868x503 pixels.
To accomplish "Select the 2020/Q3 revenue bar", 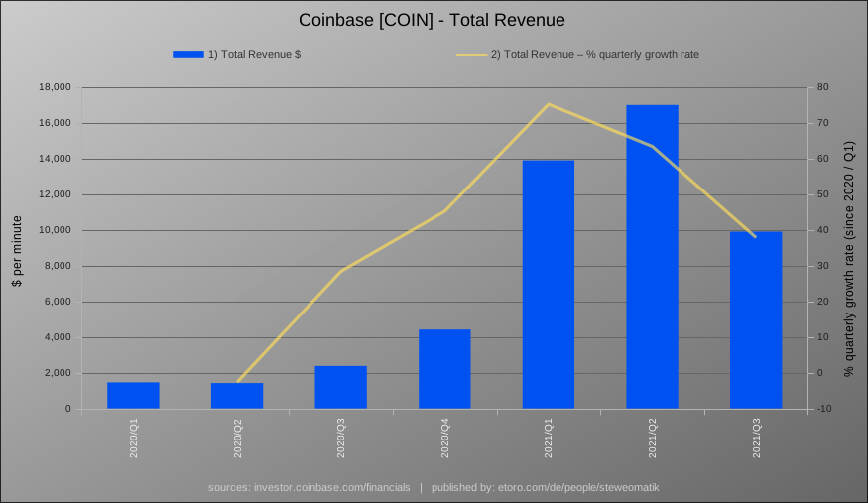I will (341, 387).
